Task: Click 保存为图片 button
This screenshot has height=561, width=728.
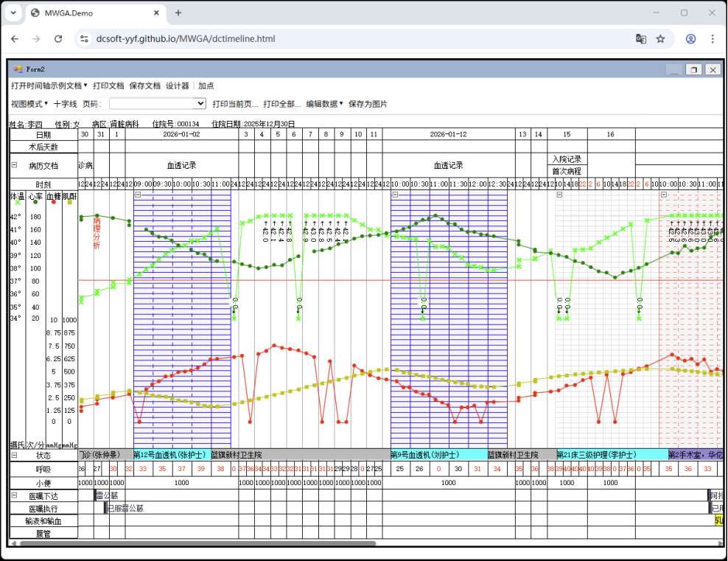Action: [368, 103]
